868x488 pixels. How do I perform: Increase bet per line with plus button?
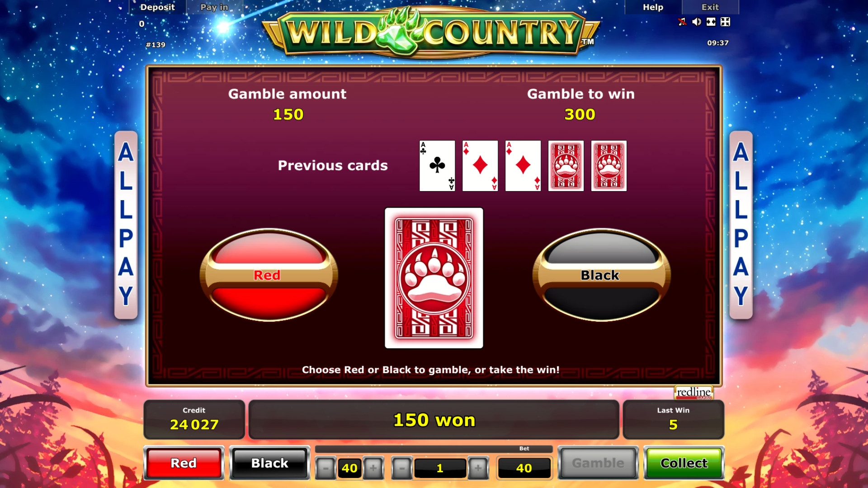478,468
